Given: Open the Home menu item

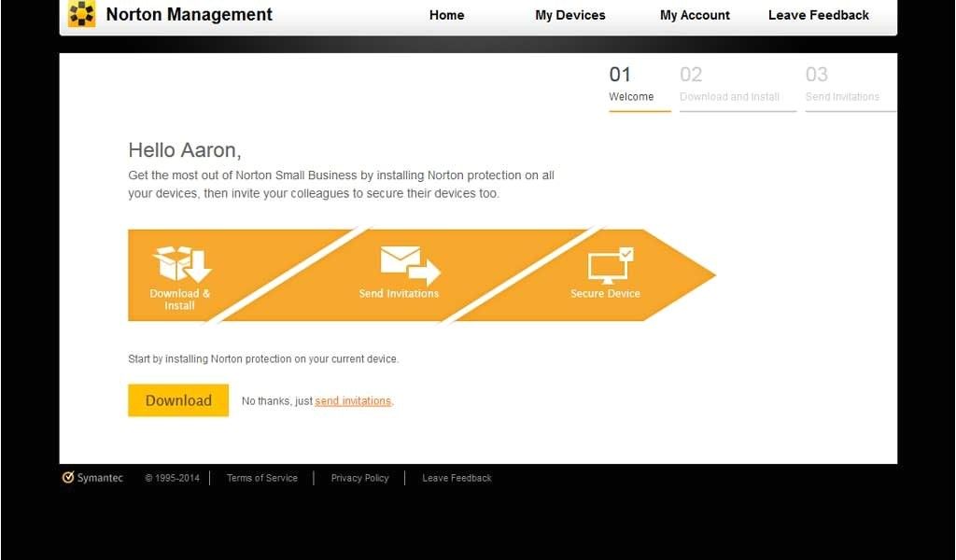Looking at the screenshot, I should 446,15.
